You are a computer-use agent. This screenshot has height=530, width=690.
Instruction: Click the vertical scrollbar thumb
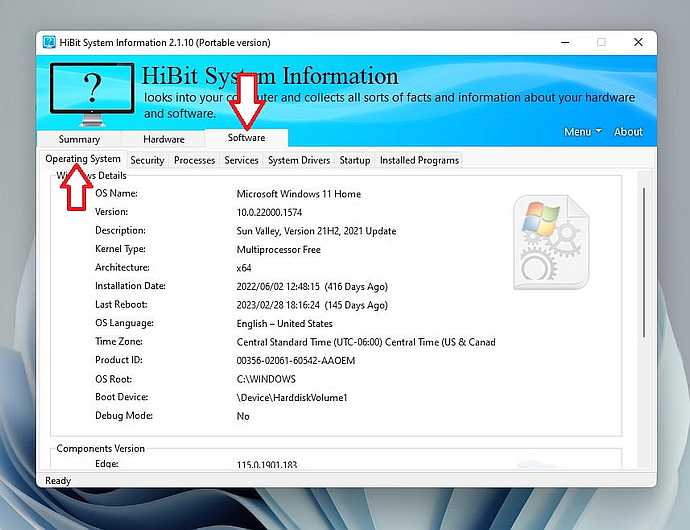pos(644,262)
